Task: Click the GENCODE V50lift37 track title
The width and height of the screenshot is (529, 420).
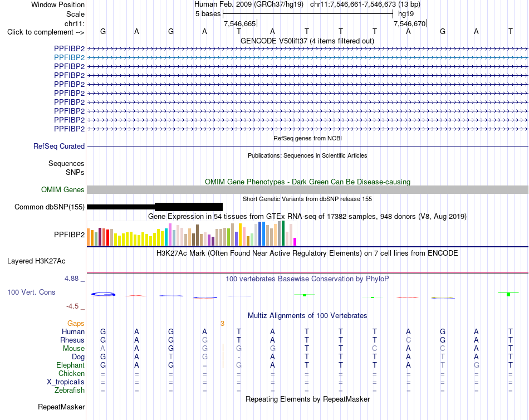Action: pyautogui.click(x=307, y=41)
